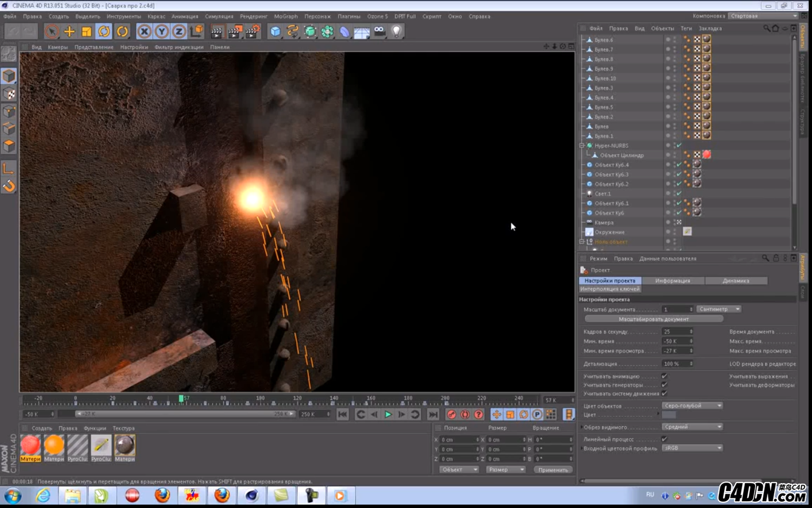Viewport: 812px width, 508px height.
Task: Toggle Учитывать систему движения checkbox
Action: [664, 393]
